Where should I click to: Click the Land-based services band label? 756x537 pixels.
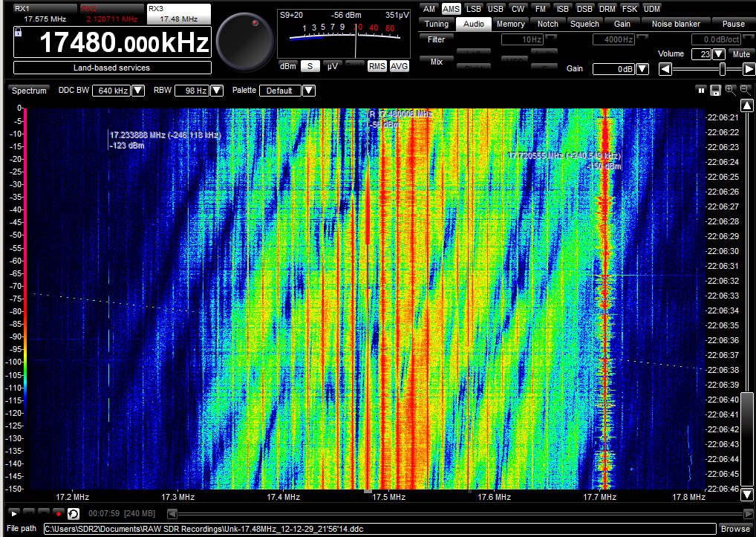112,68
